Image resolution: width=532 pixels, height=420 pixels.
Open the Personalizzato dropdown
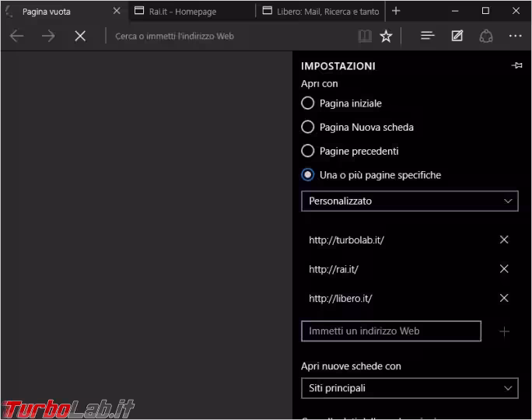[x=410, y=201]
